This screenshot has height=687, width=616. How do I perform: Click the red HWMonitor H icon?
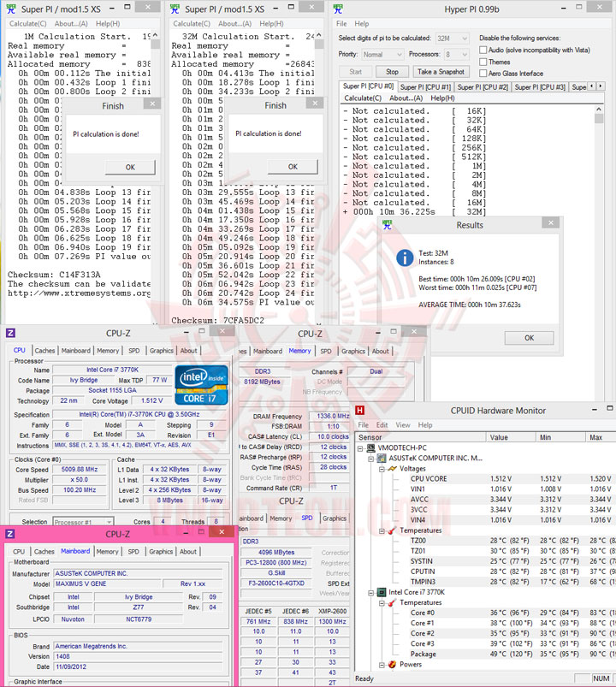point(359,410)
